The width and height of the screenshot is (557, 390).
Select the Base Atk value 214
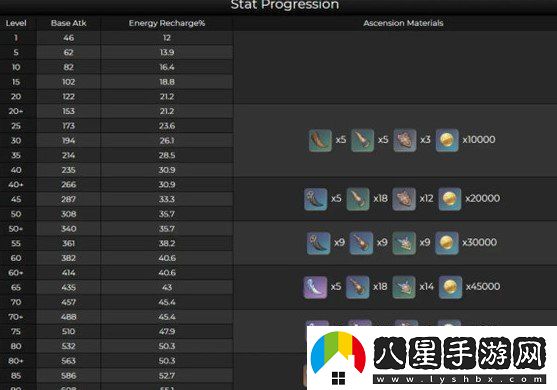(x=69, y=156)
